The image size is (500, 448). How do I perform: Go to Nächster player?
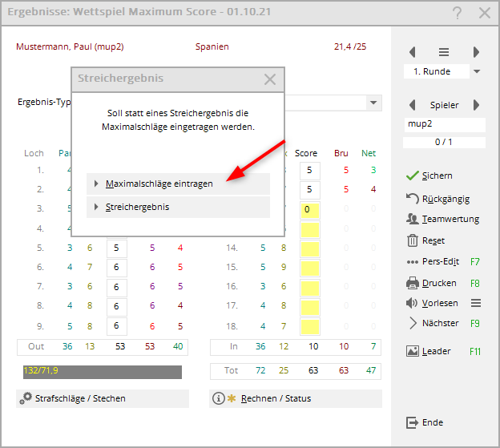click(x=443, y=323)
